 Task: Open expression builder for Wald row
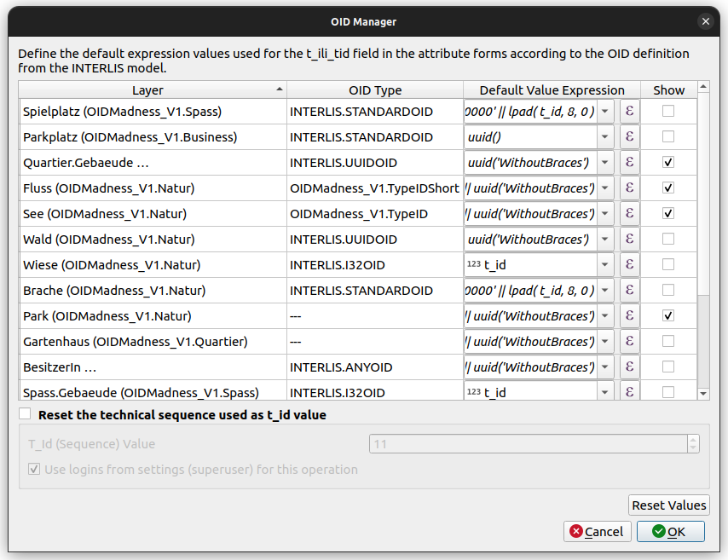coord(629,240)
